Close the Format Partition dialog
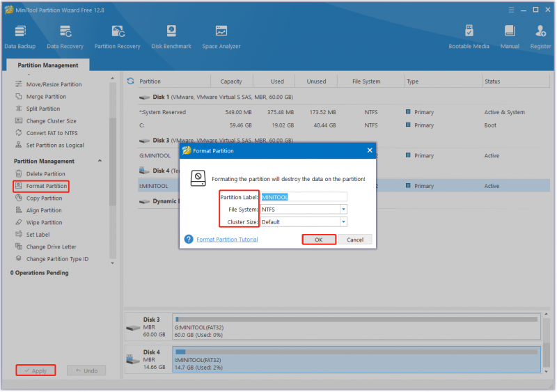This screenshot has width=557, height=392. tap(370, 150)
